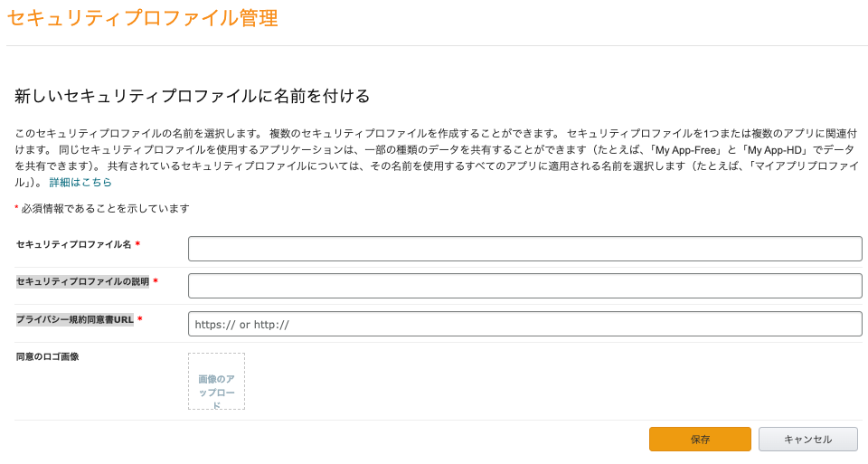Click the profile description paragraph text
Screen dimensions: 868x464
click(434, 149)
